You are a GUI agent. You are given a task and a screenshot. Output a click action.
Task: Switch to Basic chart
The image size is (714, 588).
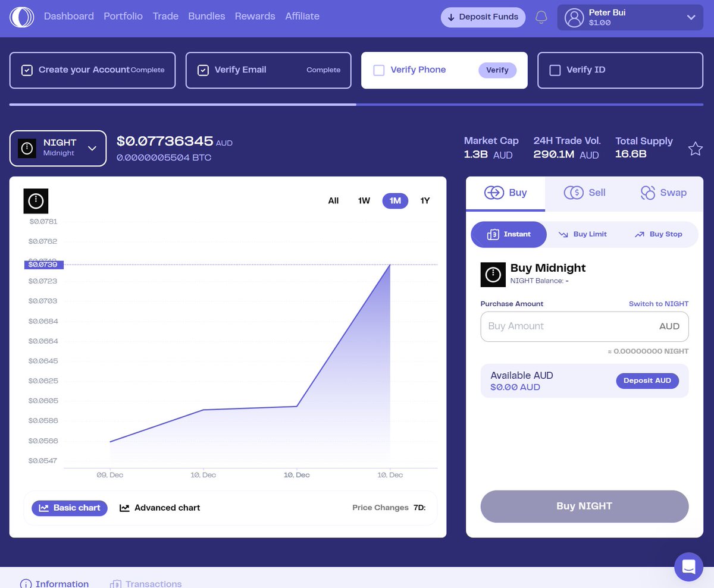pyautogui.click(x=70, y=508)
